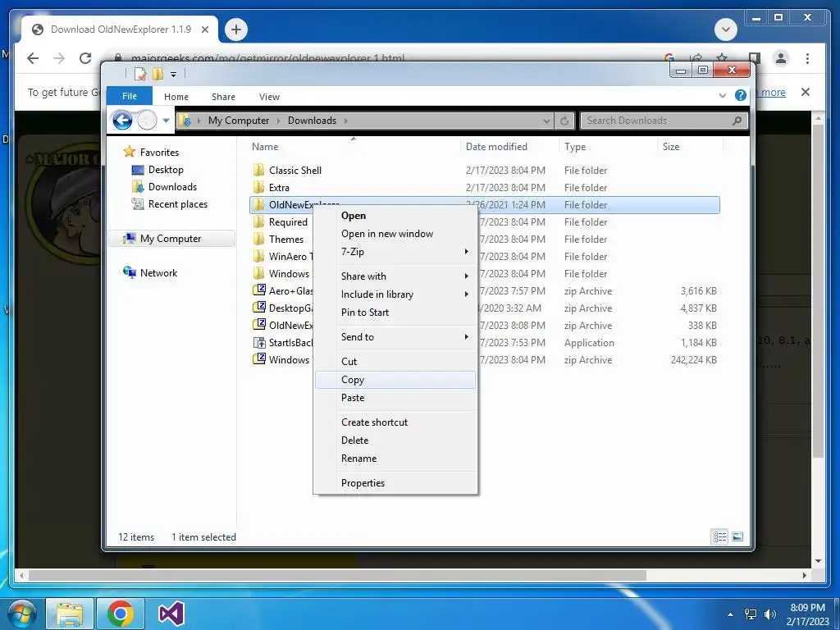Click the Aero+Glass zip archive icon

(259, 290)
